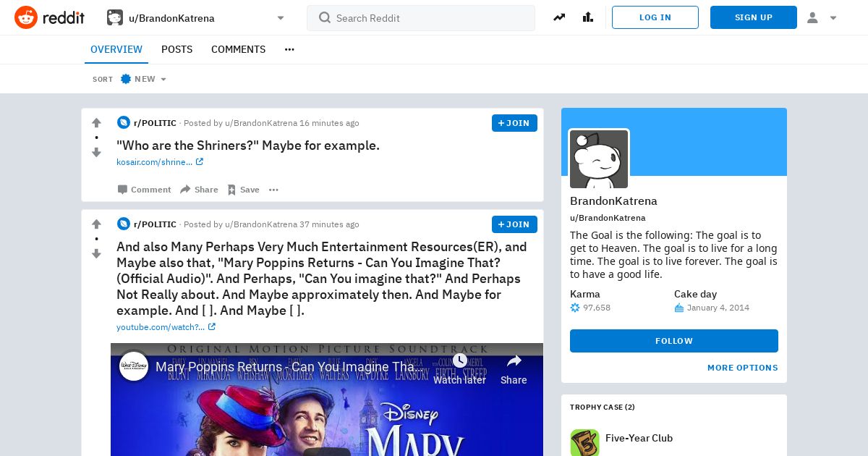The width and height of the screenshot is (868, 456).
Task: Focus the Search Reddit field
Action: 421,17
